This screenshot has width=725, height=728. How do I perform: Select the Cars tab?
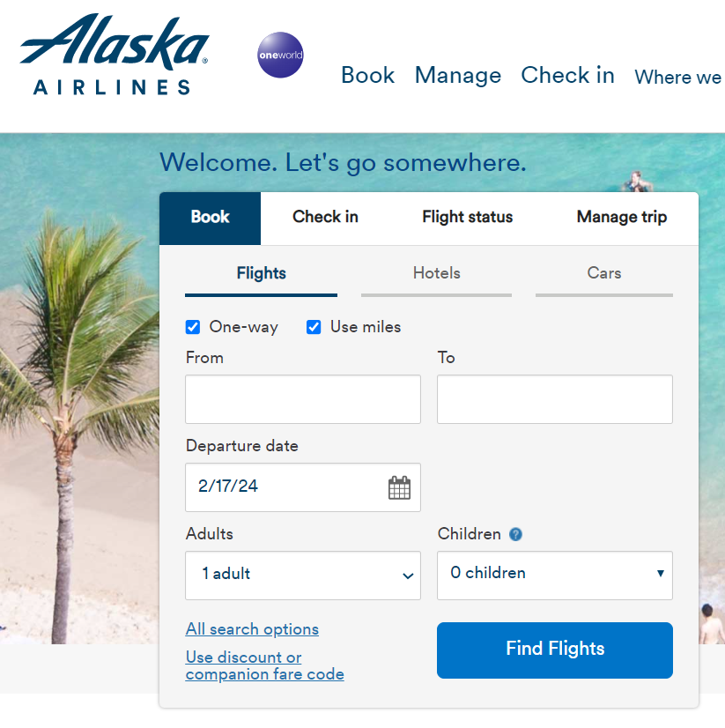tap(603, 273)
